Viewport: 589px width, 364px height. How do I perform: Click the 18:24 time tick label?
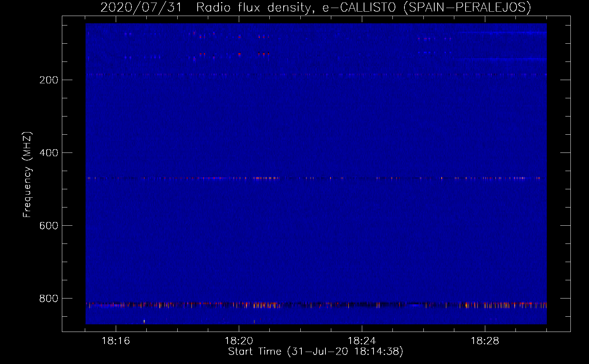[362, 341]
